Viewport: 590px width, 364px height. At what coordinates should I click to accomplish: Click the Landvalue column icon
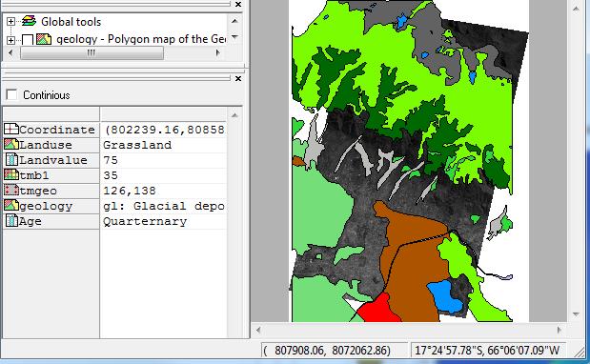(11, 160)
